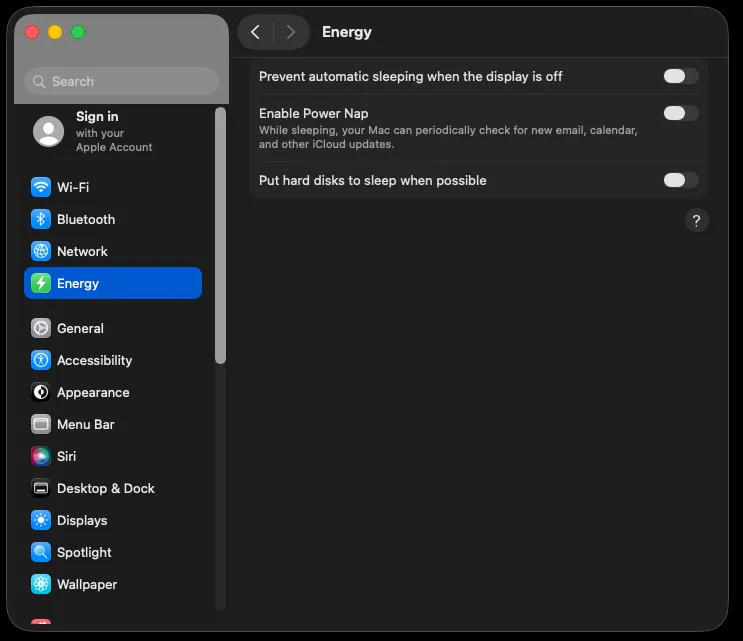
Task: Click the Wallpaper icon
Action: click(41, 584)
